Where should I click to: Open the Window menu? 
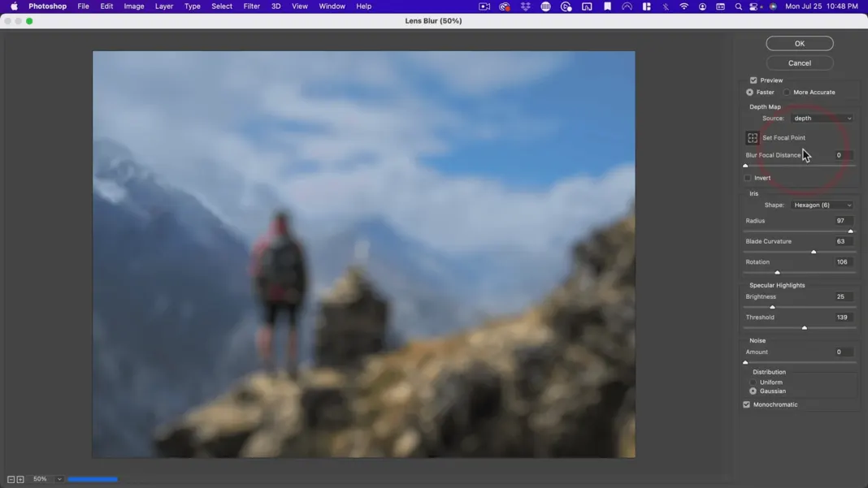click(x=332, y=6)
